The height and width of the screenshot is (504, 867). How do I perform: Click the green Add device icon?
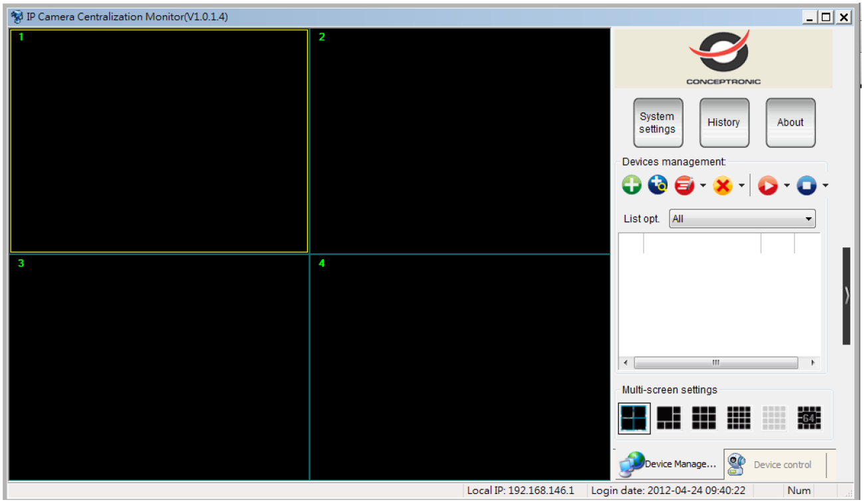point(632,185)
